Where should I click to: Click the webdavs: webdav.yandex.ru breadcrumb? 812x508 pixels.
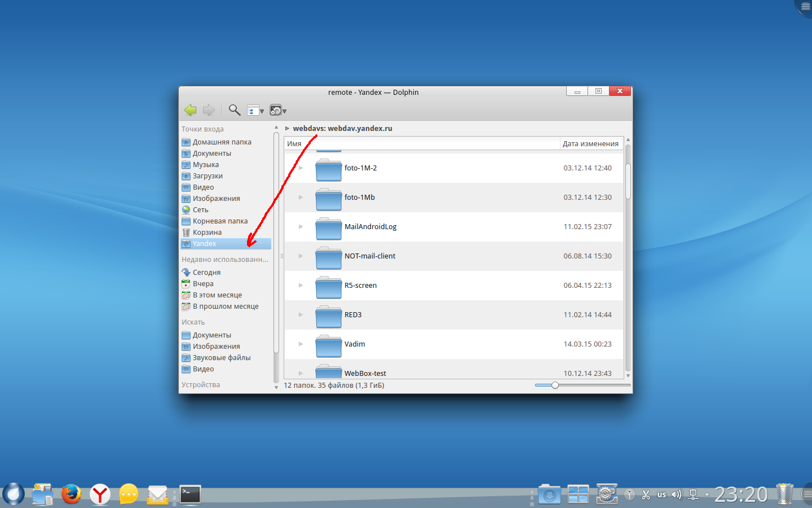tap(342, 129)
